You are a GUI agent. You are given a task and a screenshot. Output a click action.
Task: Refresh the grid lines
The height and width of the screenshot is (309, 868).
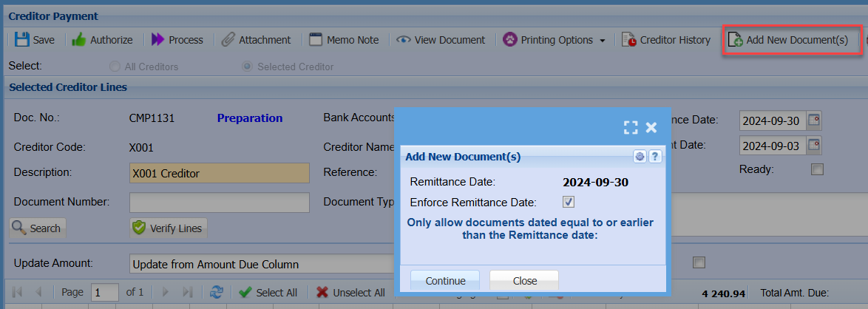pyautogui.click(x=217, y=292)
